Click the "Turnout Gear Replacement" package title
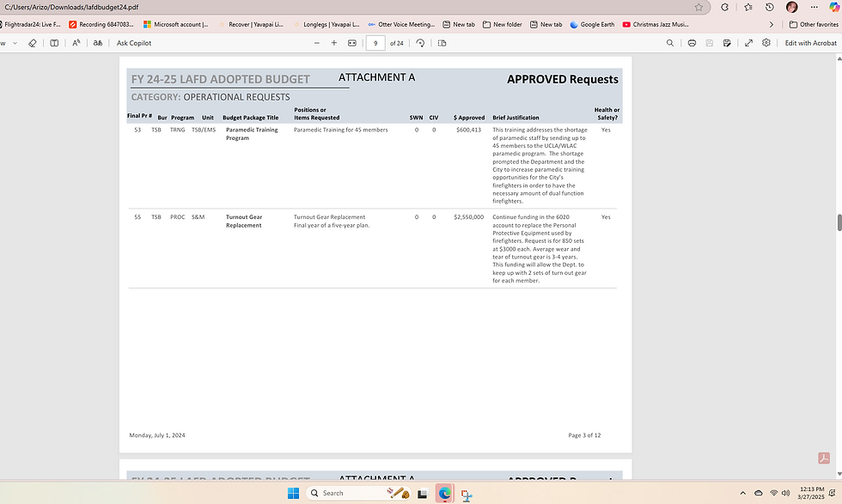 pos(244,222)
